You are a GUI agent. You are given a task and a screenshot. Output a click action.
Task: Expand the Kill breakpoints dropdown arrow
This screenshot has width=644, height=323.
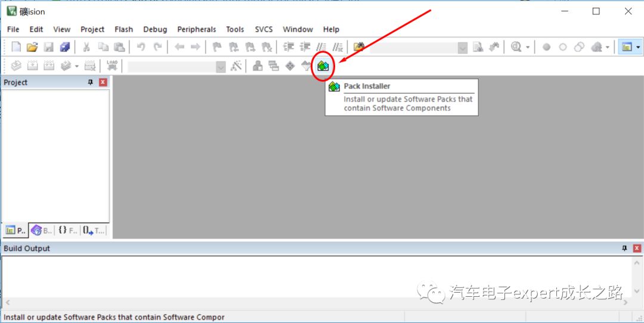point(607,47)
